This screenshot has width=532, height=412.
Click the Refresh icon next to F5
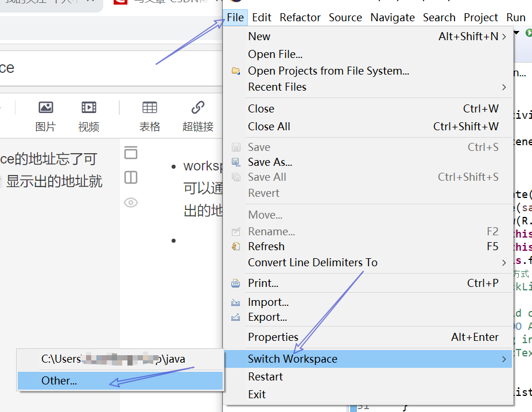click(236, 246)
